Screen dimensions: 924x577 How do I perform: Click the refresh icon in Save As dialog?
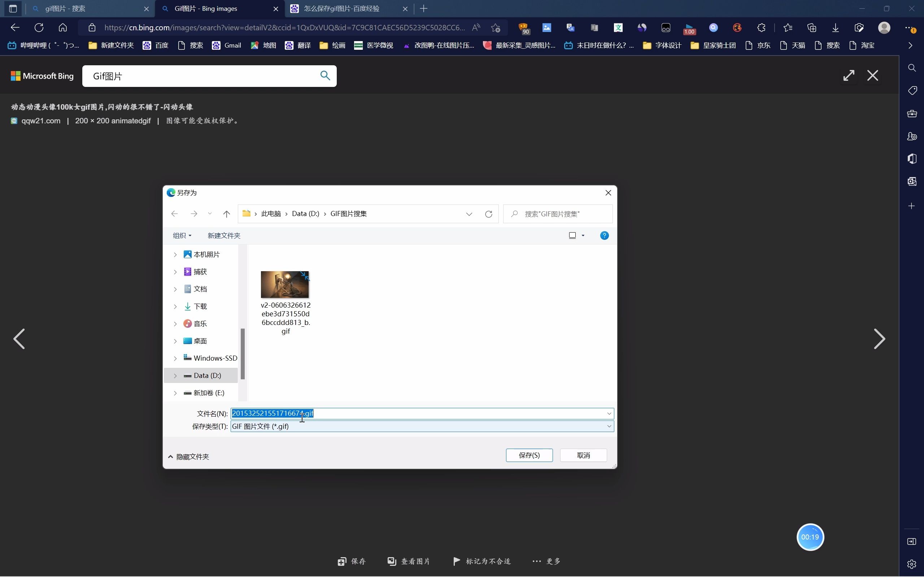pos(488,214)
